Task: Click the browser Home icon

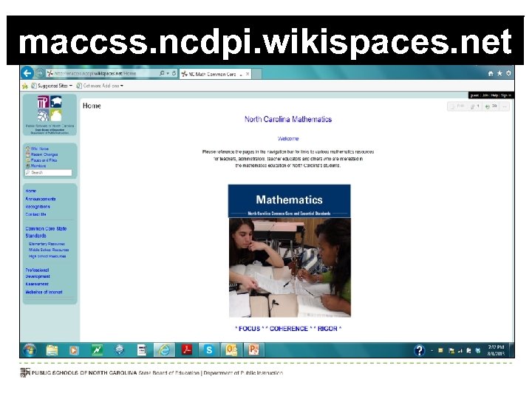Action: tap(491, 73)
